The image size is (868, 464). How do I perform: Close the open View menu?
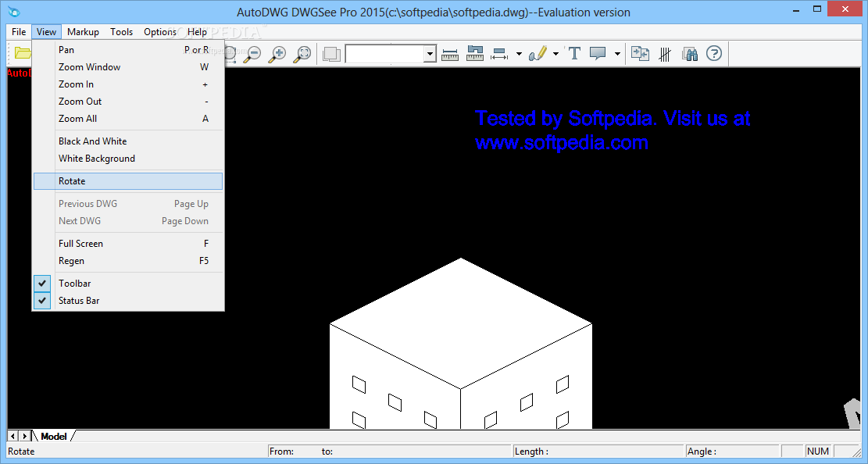pyautogui.click(x=46, y=31)
